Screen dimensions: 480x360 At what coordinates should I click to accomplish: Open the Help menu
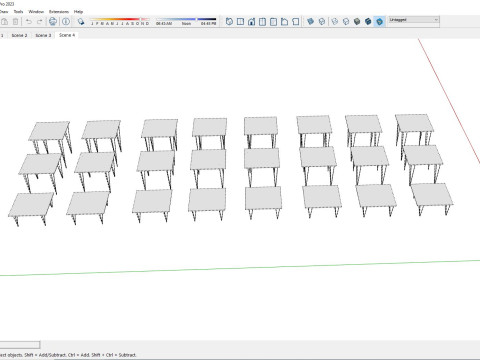click(78, 12)
